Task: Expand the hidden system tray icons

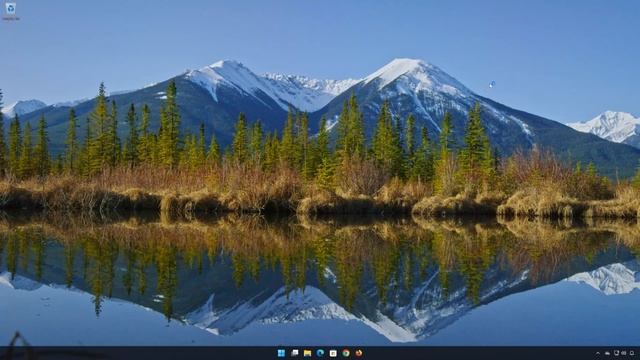Action: pyautogui.click(x=598, y=353)
